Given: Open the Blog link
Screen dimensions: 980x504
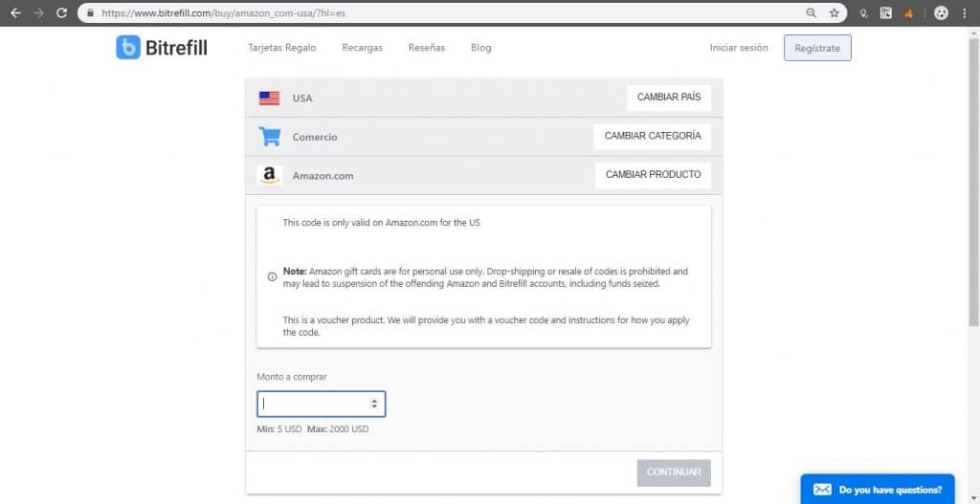Looking at the screenshot, I should (481, 48).
